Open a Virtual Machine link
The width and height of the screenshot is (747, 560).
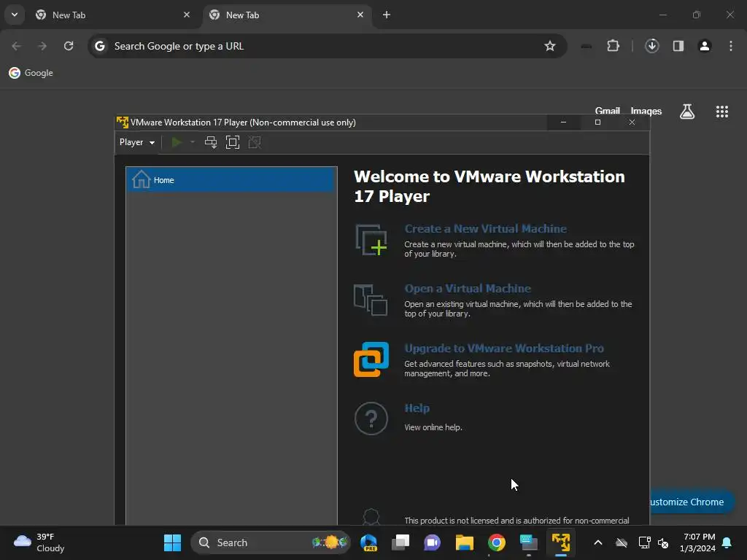coord(468,289)
